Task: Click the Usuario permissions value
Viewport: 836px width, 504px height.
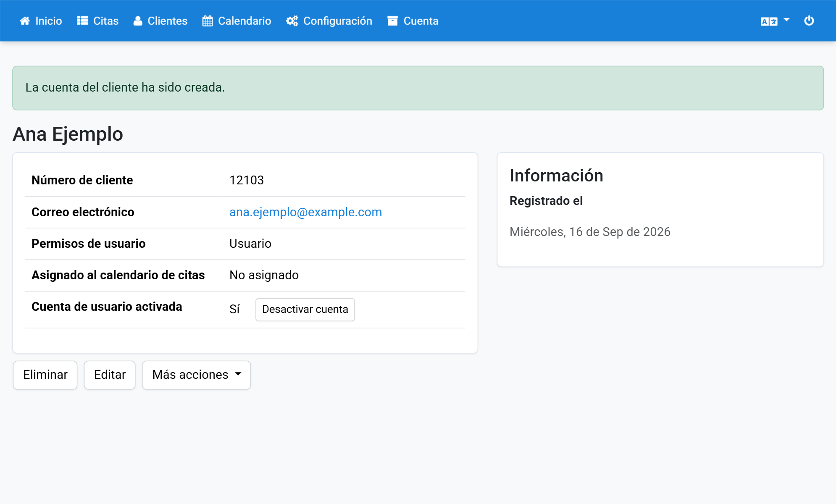Action: [250, 244]
